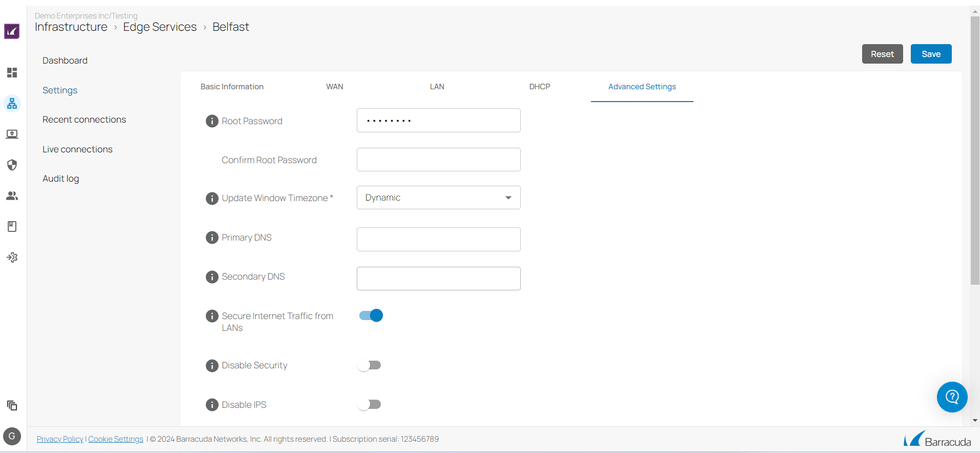980x453 pixels.
Task: Select the Infrastructure network icon in sidebar
Action: pos(12,104)
